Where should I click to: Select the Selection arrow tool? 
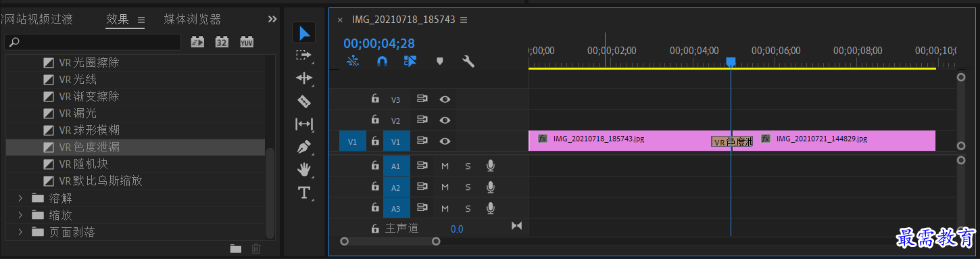305,32
